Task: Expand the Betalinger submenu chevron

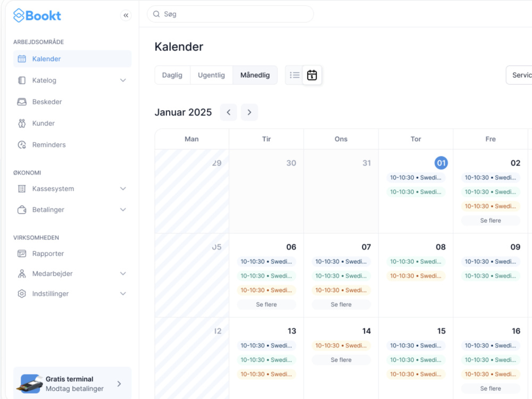Action: [123, 210]
